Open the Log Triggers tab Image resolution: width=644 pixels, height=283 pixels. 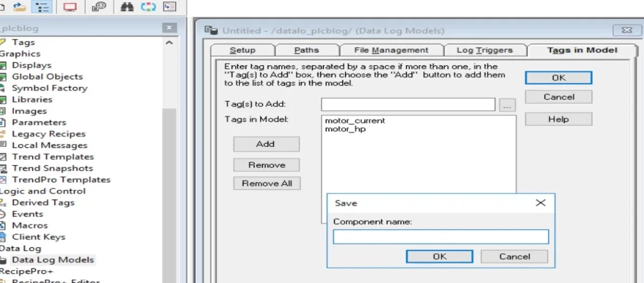pos(485,50)
